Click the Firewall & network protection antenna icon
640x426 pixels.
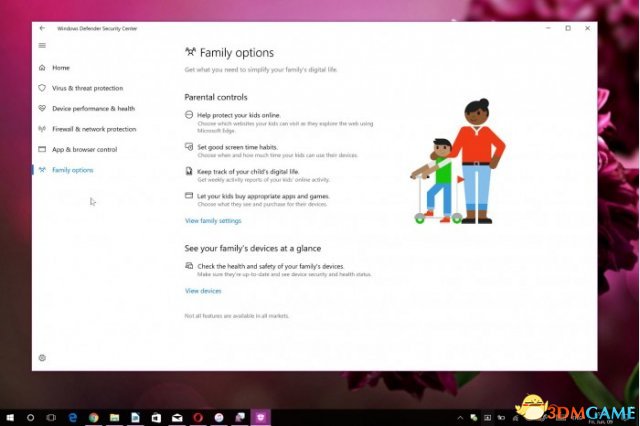pyautogui.click(x=42, y=129)
